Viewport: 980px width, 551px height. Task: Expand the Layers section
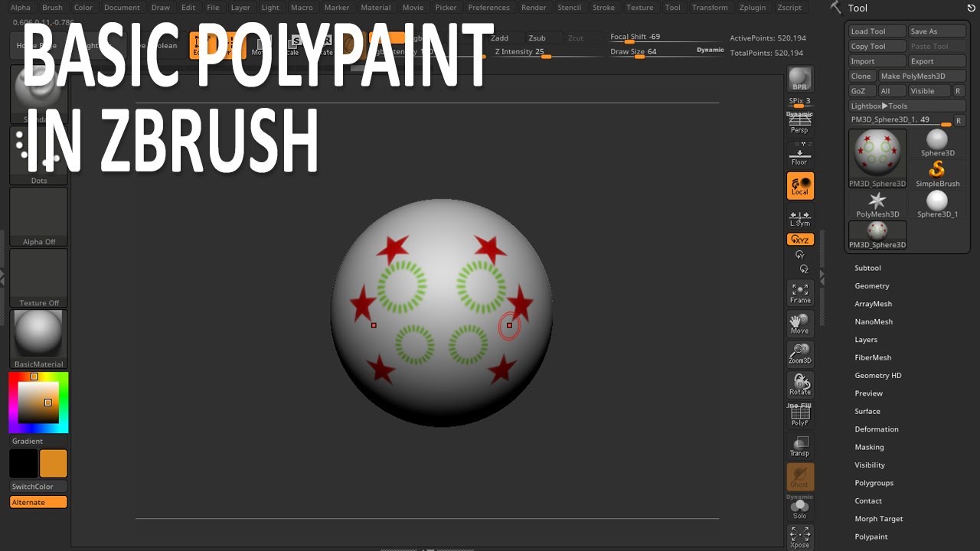pyautogui.click(x=866, y=340)
